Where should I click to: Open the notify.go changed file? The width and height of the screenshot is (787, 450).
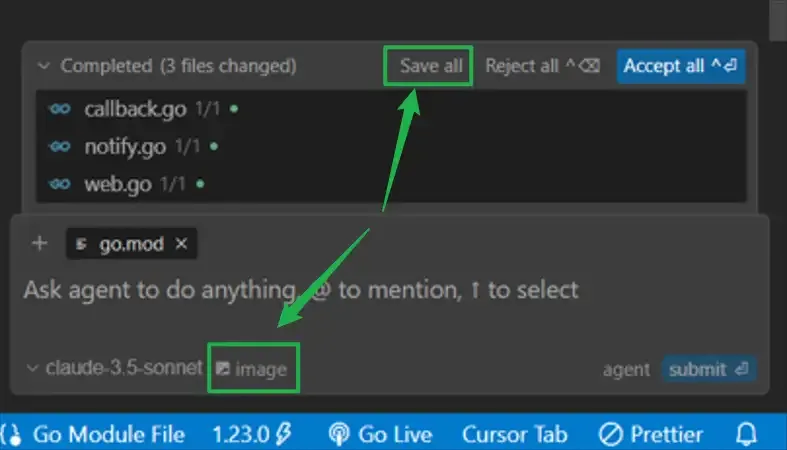[124, 147]
